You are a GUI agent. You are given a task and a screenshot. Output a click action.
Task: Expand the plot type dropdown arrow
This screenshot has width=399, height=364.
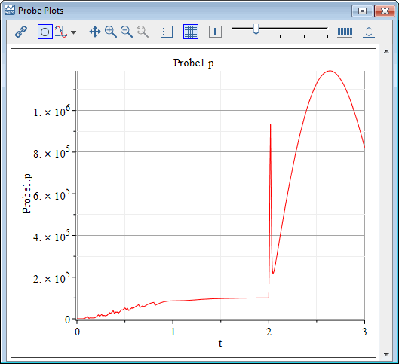click(73, 33)
